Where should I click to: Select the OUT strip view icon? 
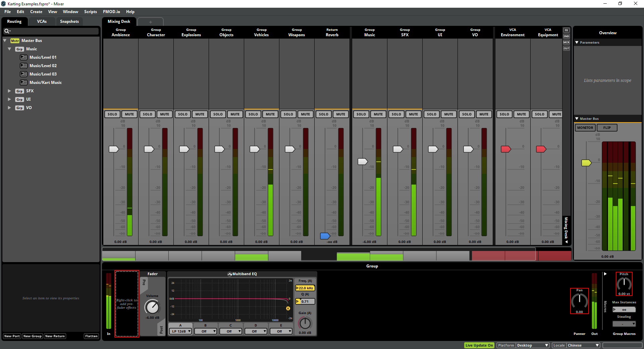[566, 48]
